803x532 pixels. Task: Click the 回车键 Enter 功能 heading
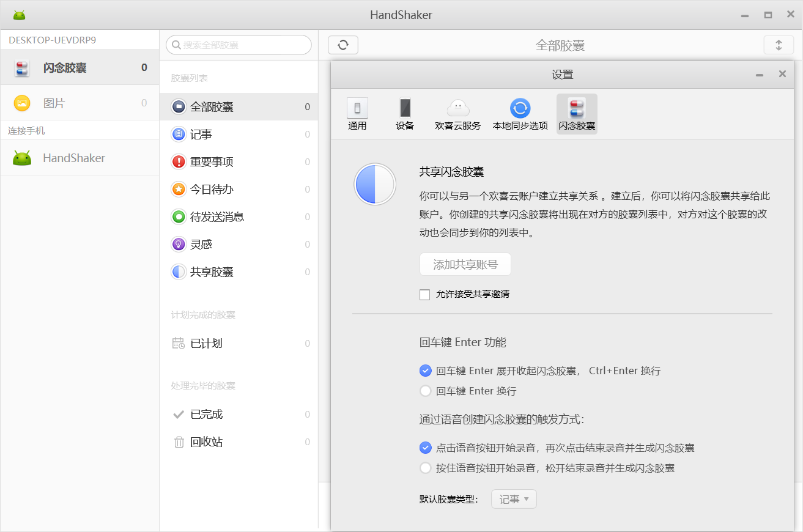[x=463, y=342]
